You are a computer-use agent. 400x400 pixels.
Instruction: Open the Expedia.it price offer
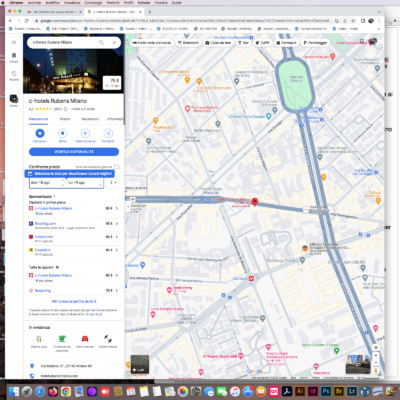[74, 252]
